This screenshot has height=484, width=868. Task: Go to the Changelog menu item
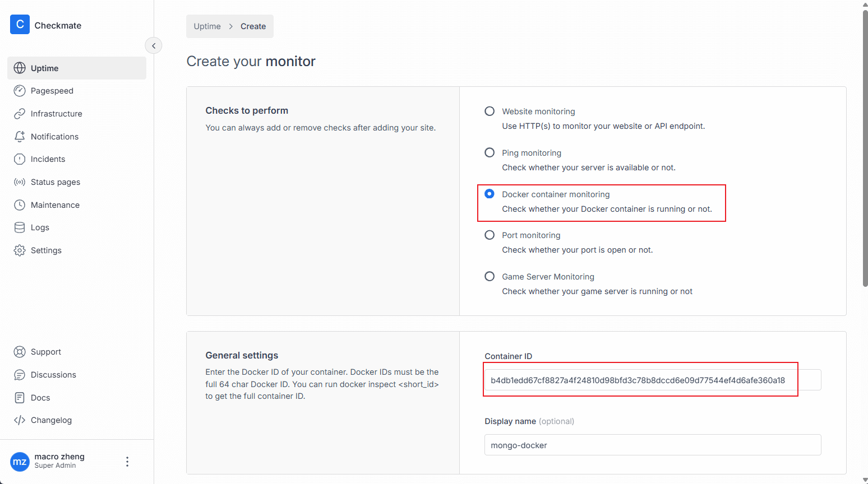(51, 420)
